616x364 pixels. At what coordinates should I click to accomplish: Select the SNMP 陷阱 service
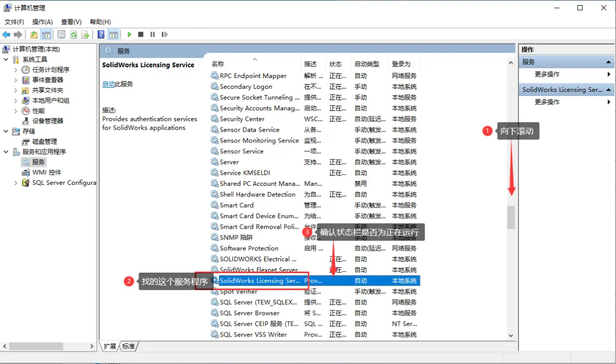point(236,238)
